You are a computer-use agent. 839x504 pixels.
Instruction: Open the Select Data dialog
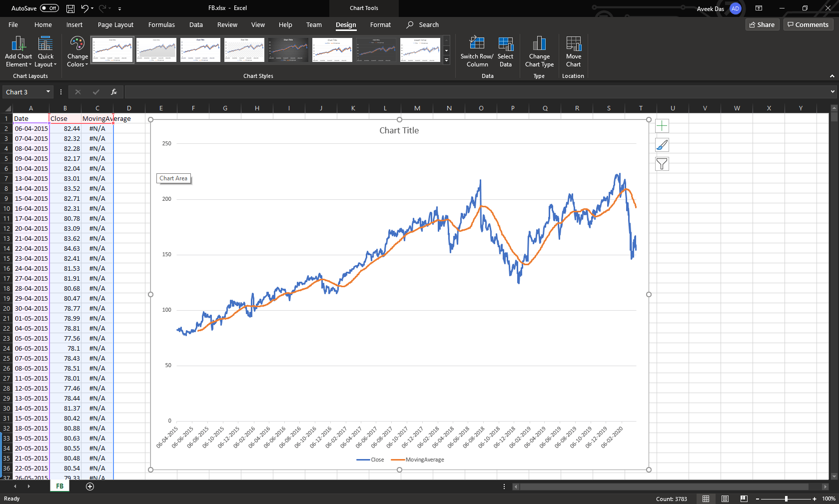tap(505, 51)
